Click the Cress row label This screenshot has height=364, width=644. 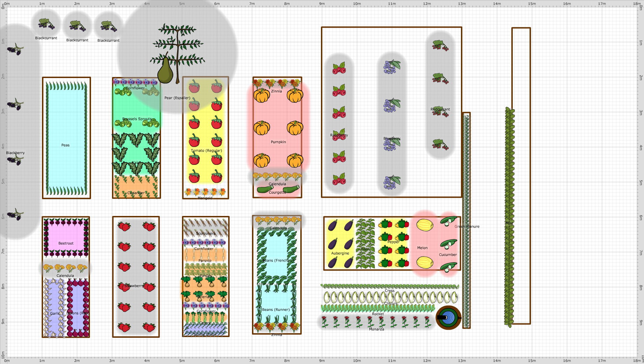390,291
